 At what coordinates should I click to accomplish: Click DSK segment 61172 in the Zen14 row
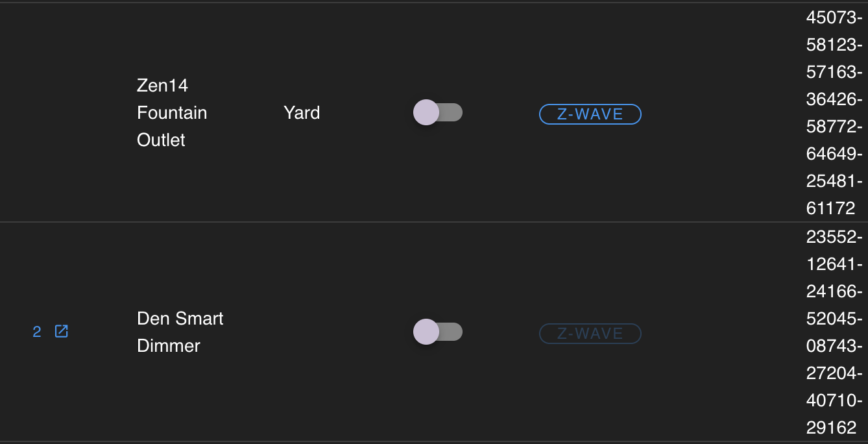830,208
